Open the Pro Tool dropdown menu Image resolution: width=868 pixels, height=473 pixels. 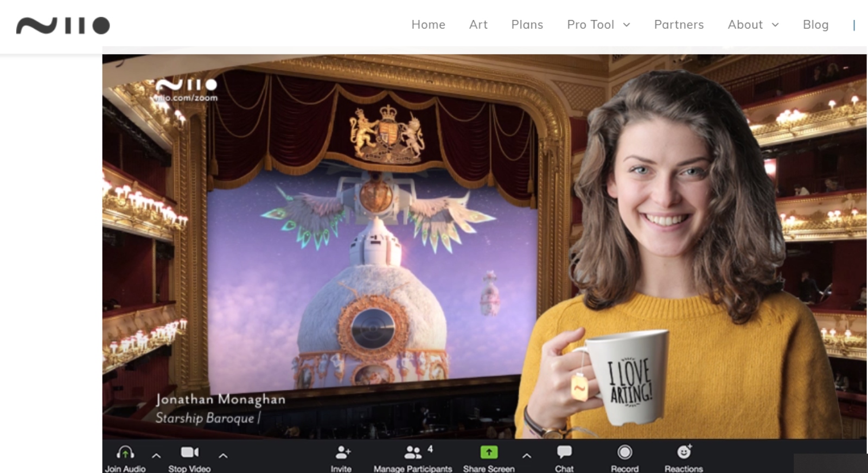[598, 25]
